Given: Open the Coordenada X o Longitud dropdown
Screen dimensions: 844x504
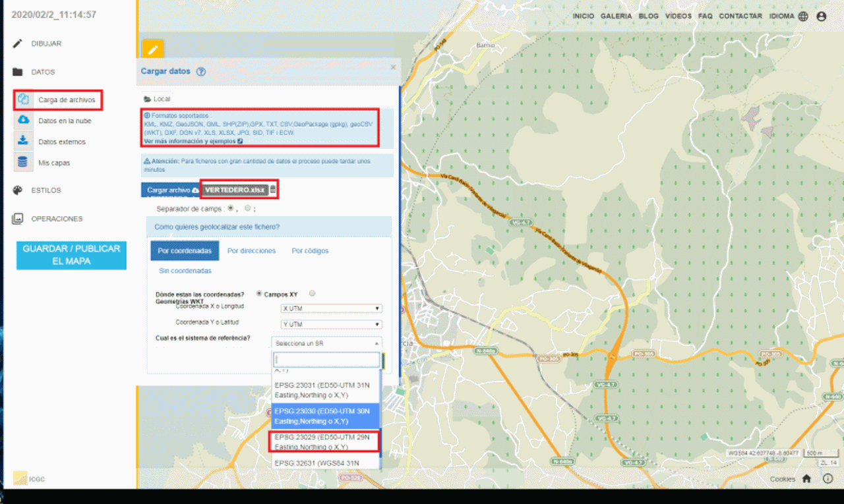Looking at the screenshot, I should click(x=331, y=308).
